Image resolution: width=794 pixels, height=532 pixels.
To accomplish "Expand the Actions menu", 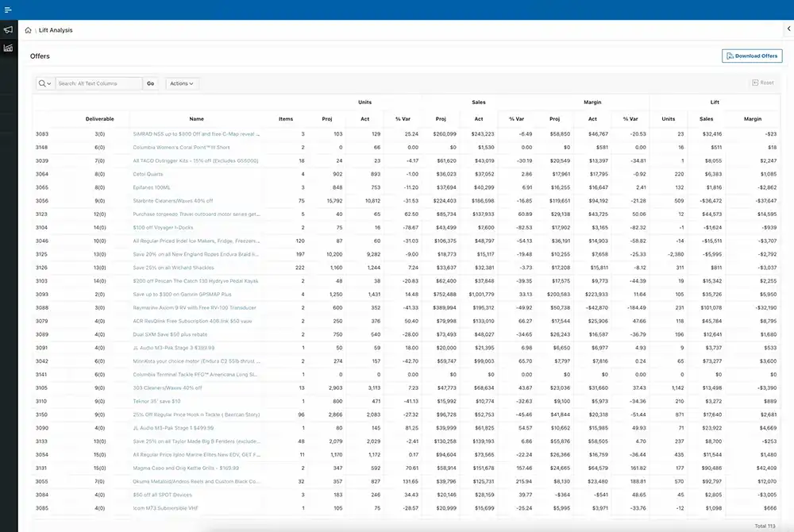I will (182, 83).
